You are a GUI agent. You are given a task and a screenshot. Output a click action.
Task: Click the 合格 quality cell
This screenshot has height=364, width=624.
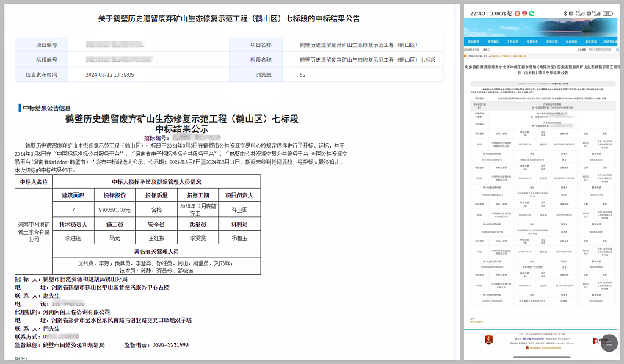(x=156, y=210)
